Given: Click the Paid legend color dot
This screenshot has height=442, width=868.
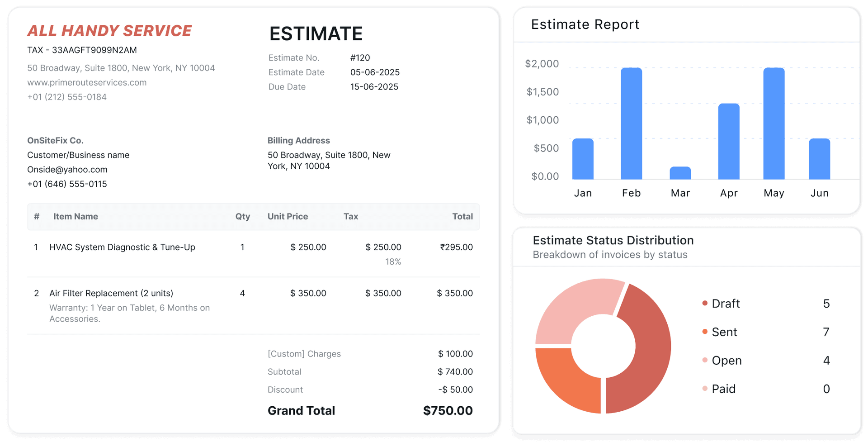Looking at the screenshot, I should coord(704,389).
